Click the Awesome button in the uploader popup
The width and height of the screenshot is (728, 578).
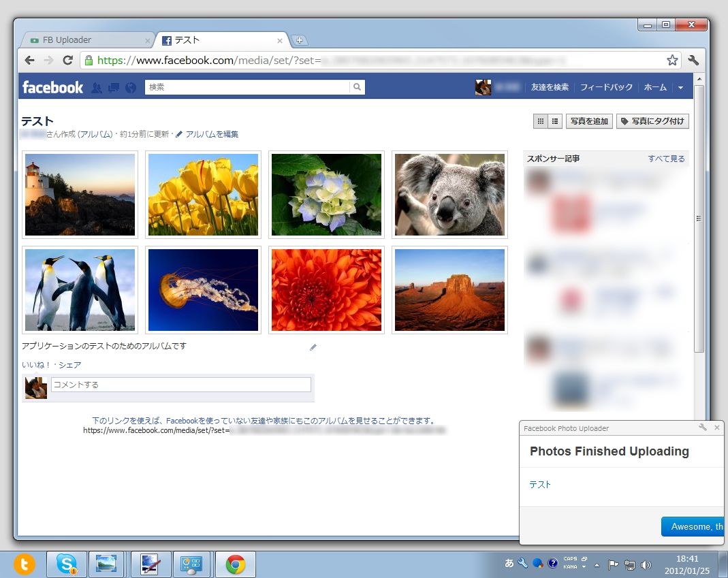coord(692,526)
